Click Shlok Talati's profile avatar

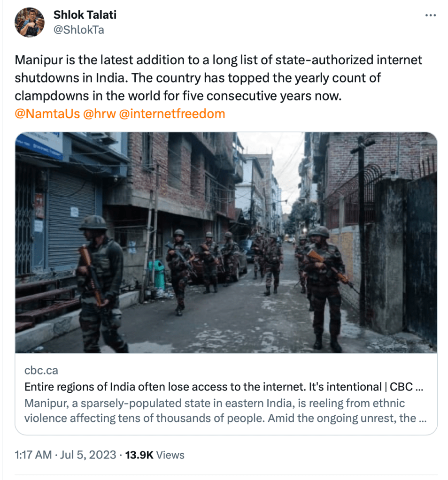point(30,22)
